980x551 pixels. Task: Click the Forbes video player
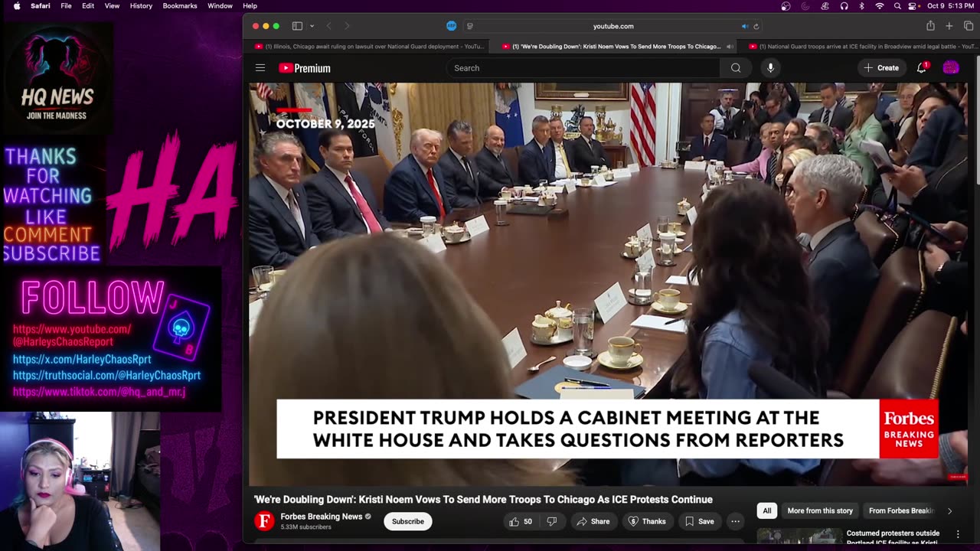click(x=608, y=283)
